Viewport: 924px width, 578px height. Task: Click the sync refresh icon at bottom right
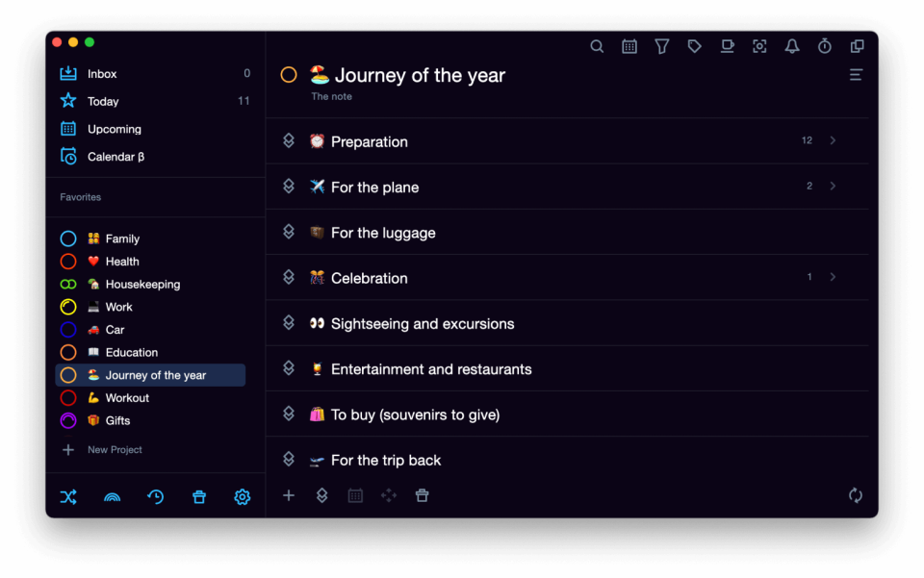856,495
